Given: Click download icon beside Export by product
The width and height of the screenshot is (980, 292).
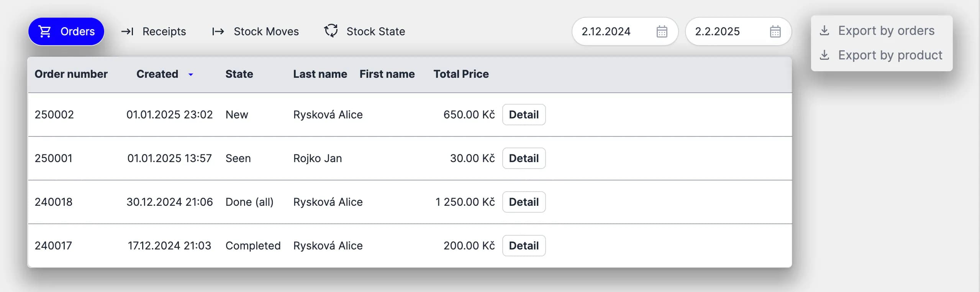Looking at the screenshot, I should tap(824, 55).
